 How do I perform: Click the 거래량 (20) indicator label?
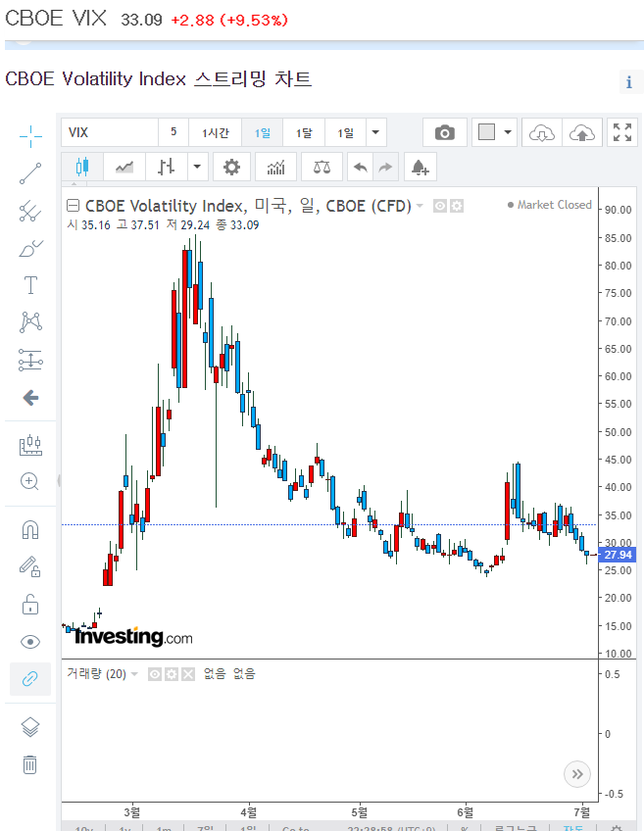pyautogui.click(x=96, y=674)
